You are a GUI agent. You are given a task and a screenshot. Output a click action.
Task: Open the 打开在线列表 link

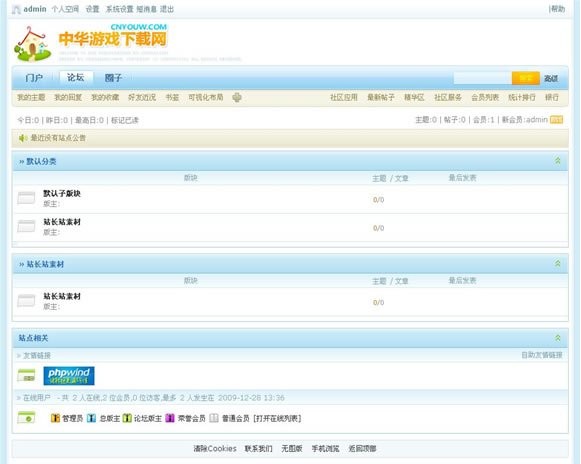pos(278,418)
